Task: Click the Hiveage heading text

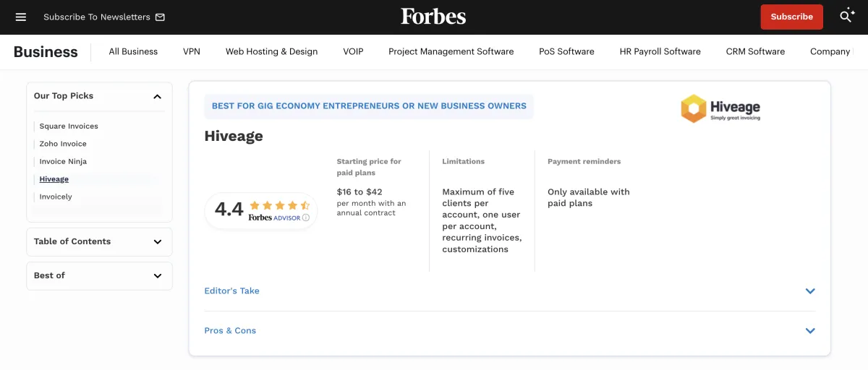Action: click(x=234, y=136)
